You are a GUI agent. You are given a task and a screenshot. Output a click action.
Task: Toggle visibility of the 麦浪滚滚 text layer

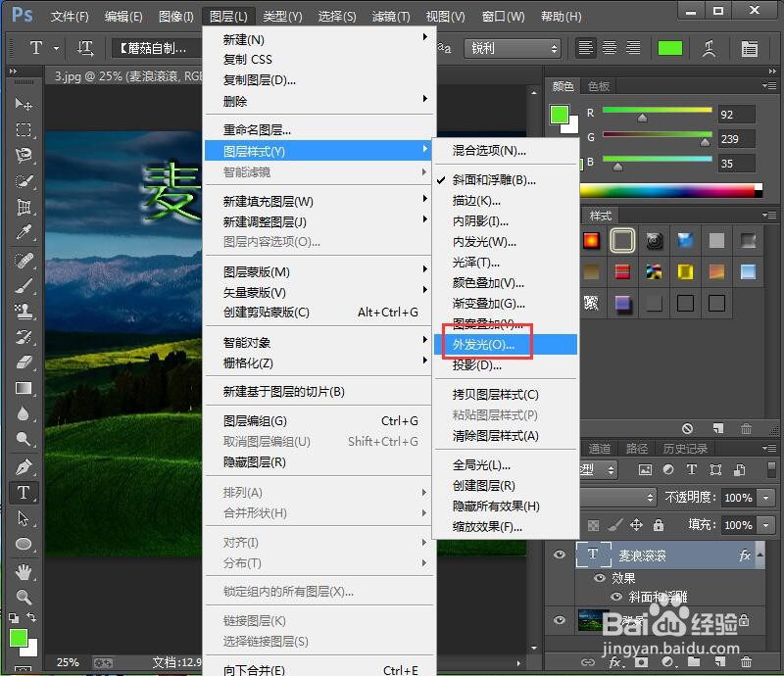click(x=561, y=555)
